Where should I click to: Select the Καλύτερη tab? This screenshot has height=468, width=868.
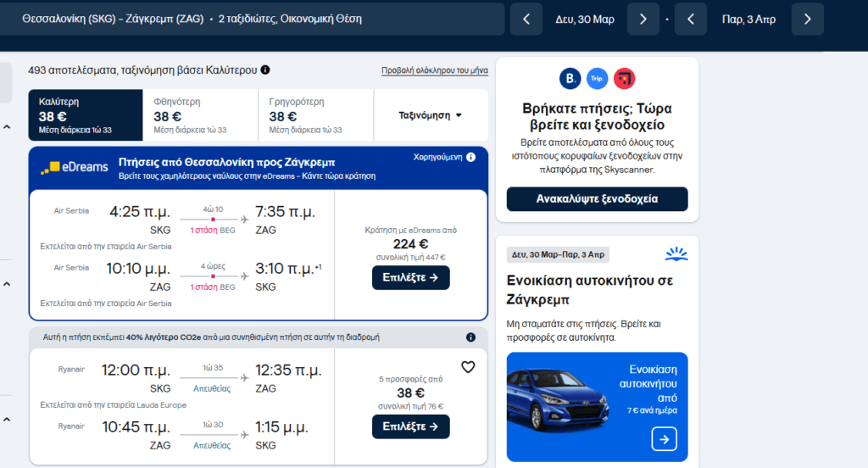[85, 115]
